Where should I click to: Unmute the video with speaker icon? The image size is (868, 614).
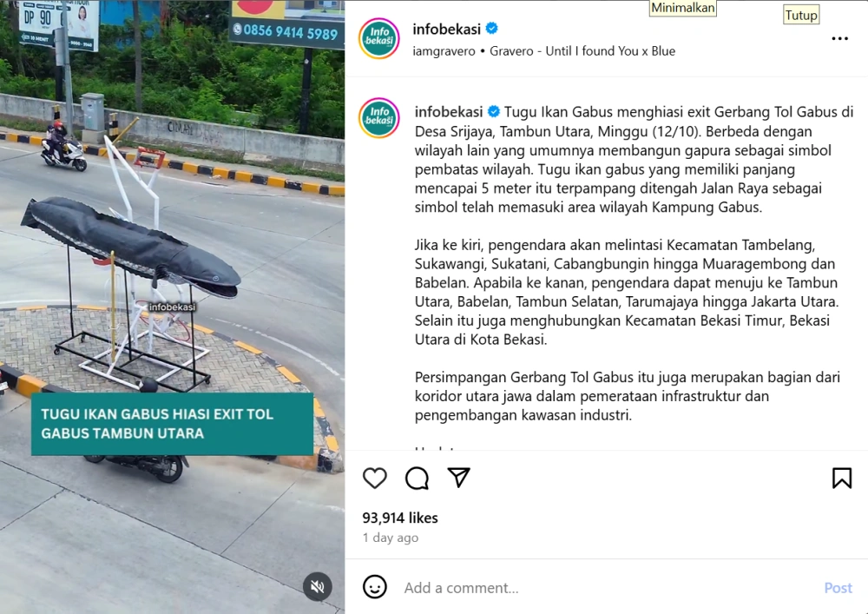[x=317, y=587]
